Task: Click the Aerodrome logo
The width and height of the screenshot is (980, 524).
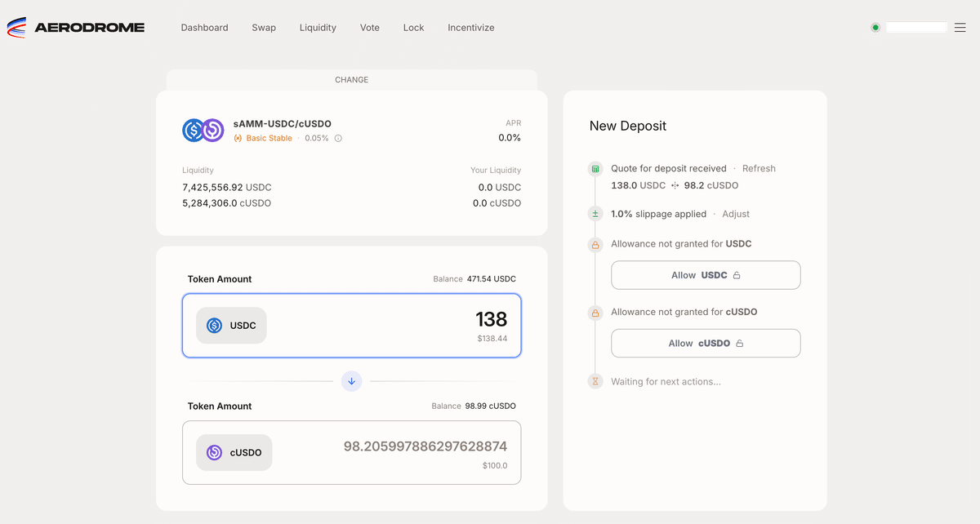Action: 76,27
